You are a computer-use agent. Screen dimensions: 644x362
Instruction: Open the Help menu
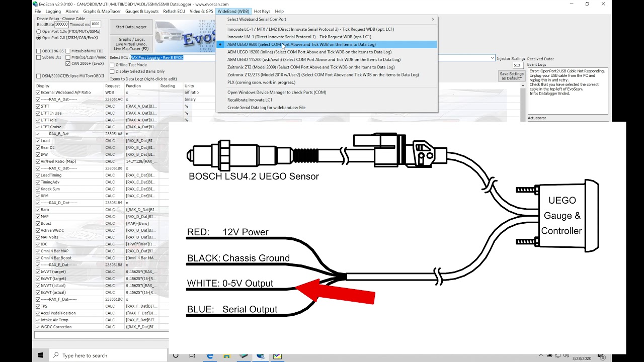pyautogui.click(x=279, y=12)
